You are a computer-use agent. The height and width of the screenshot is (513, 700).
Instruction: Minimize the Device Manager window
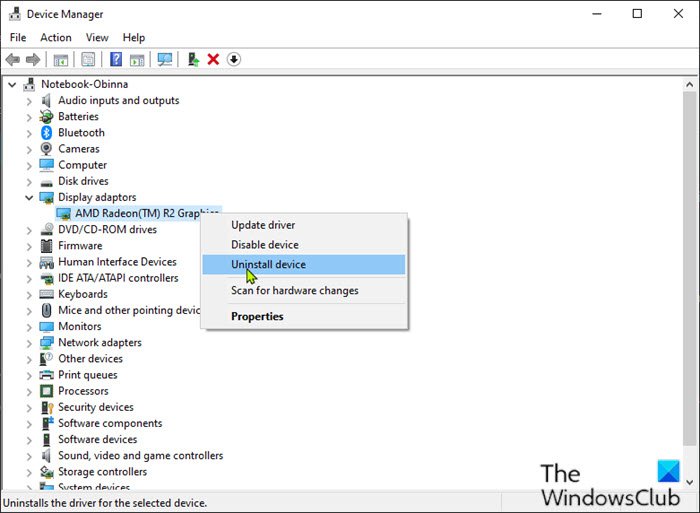(x=597, y=14)
